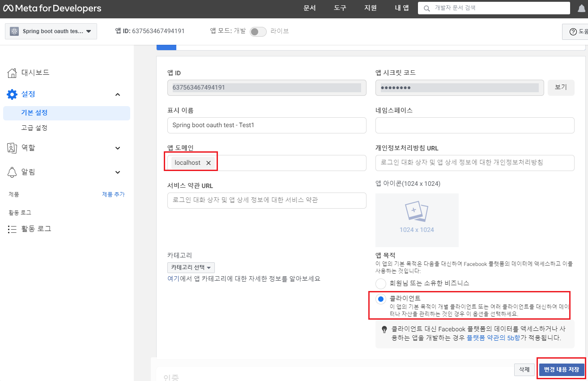Open the 지원 menu in top bar
Screen dimensions: 588x381
coord(371,8)
